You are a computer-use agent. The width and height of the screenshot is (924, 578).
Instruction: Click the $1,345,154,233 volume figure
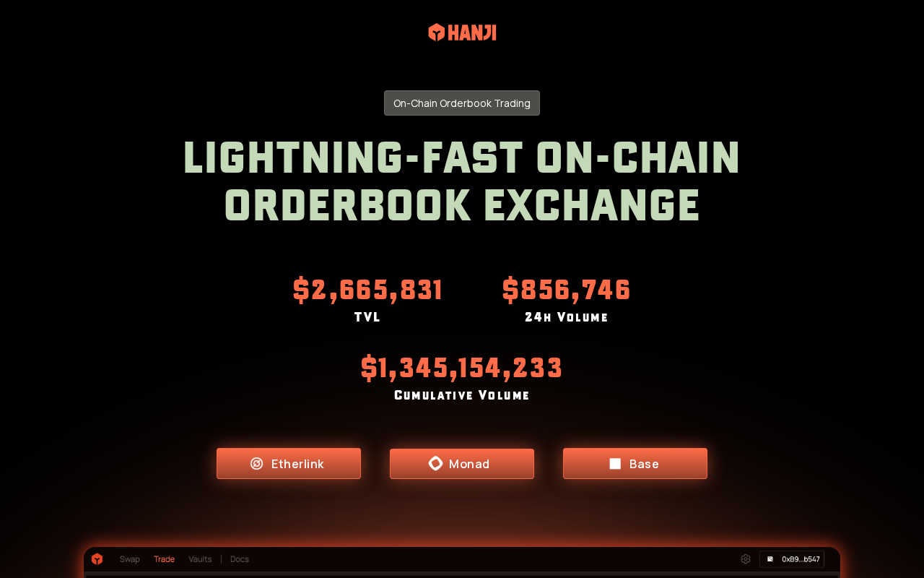(462, 368)
